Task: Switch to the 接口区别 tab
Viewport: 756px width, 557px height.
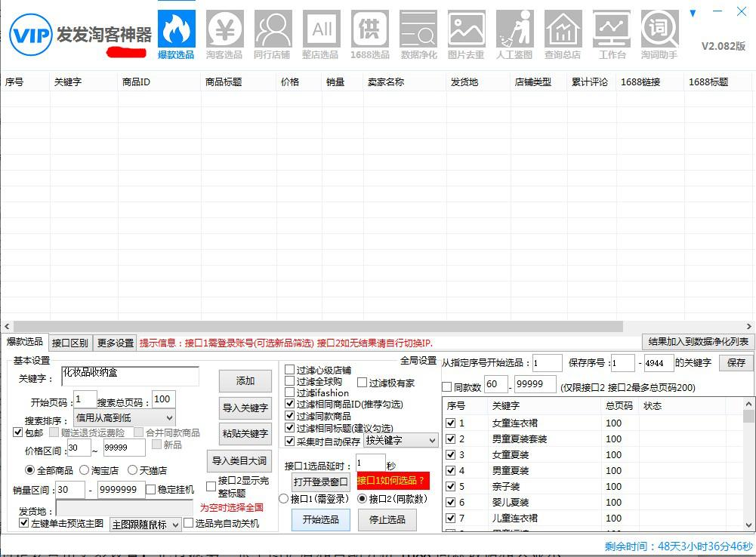Action: point(69,342)
